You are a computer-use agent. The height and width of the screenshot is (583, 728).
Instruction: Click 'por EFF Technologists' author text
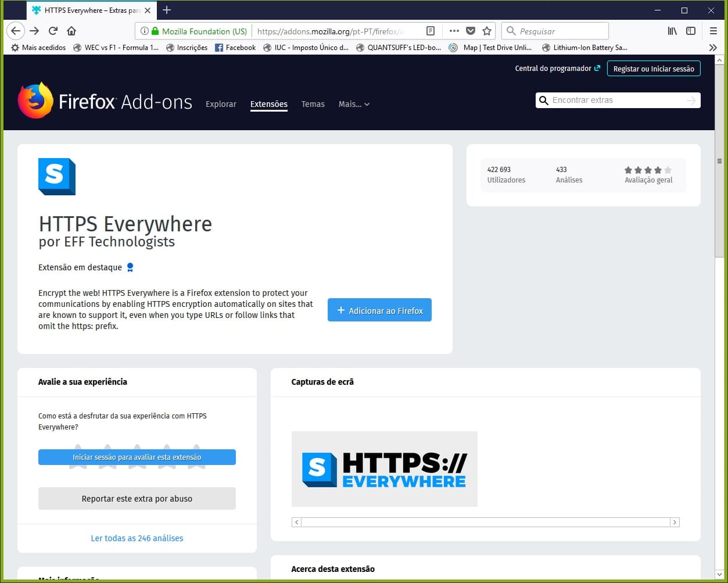(x=107, y=242)
